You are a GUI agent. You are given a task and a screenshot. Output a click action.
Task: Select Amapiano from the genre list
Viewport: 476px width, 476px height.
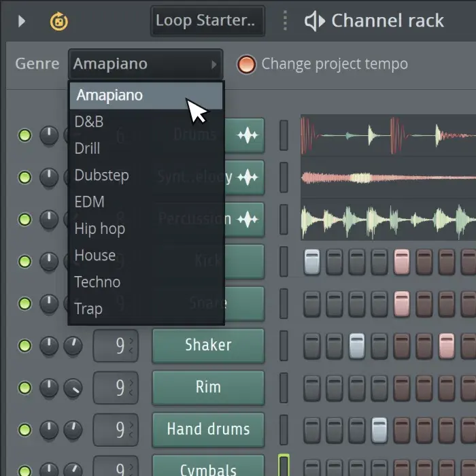(146, 96)
